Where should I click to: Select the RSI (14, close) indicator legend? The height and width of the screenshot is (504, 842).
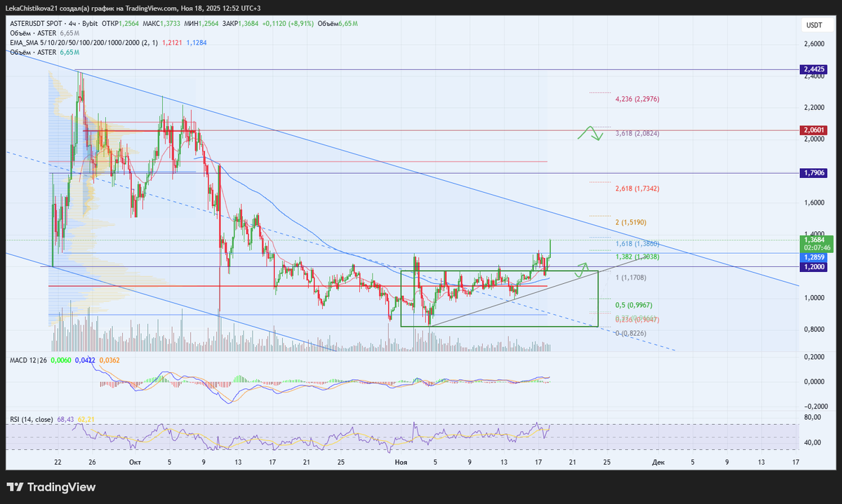point(32,419)
